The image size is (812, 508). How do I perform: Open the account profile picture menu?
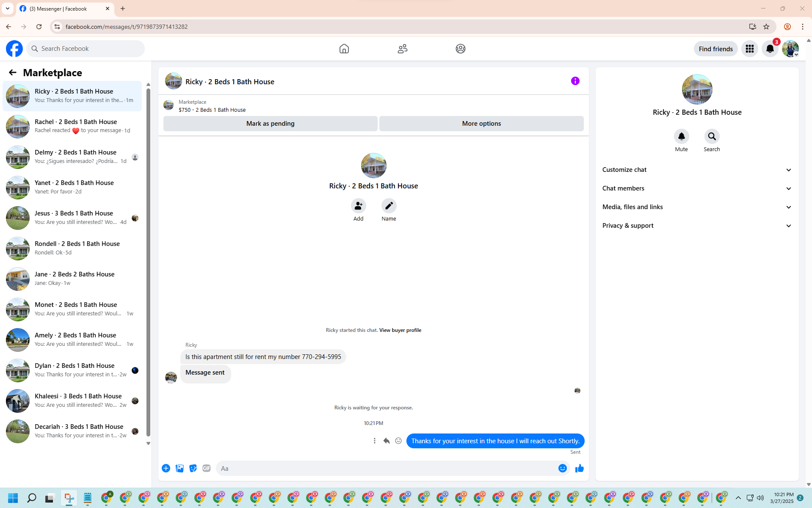tap(790, 49)
